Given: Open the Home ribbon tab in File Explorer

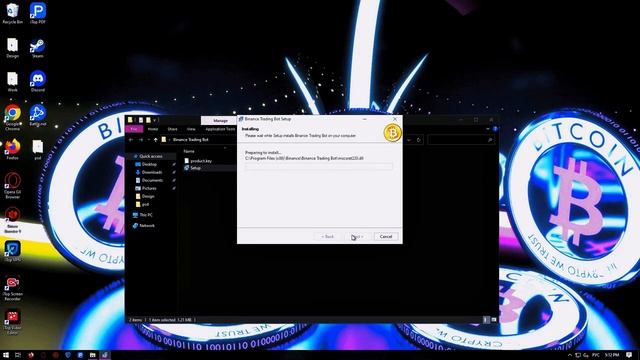Looking at the screenshot, I should click(153, 129).
